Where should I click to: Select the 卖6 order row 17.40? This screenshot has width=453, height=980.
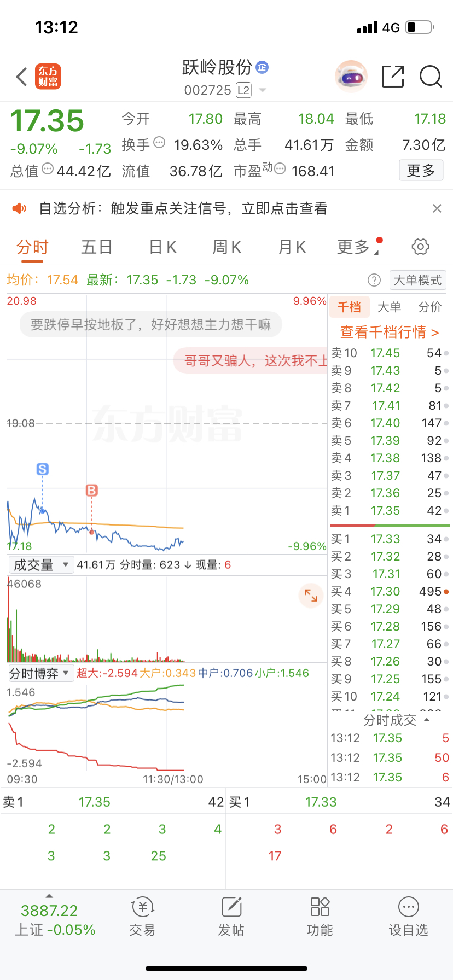pos(390,423)
